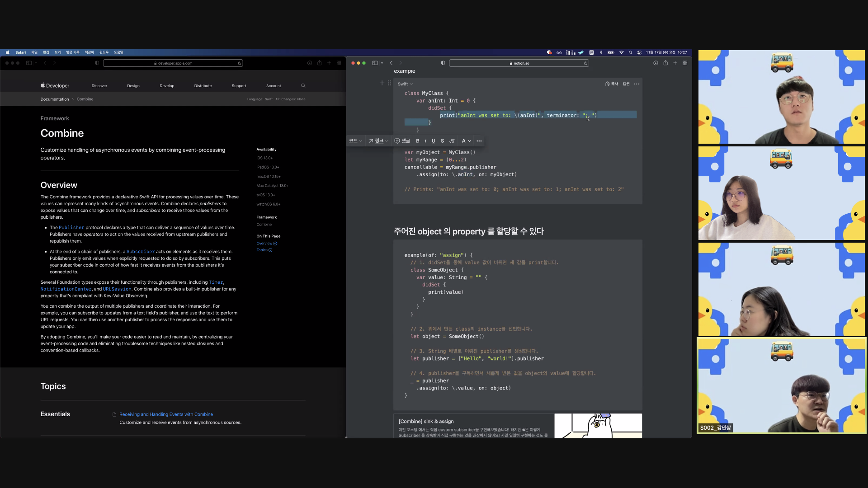Viewport: 868px width, 488px height.
Task: Click the drag handle beside Swift block
Action: pos(389,83)
